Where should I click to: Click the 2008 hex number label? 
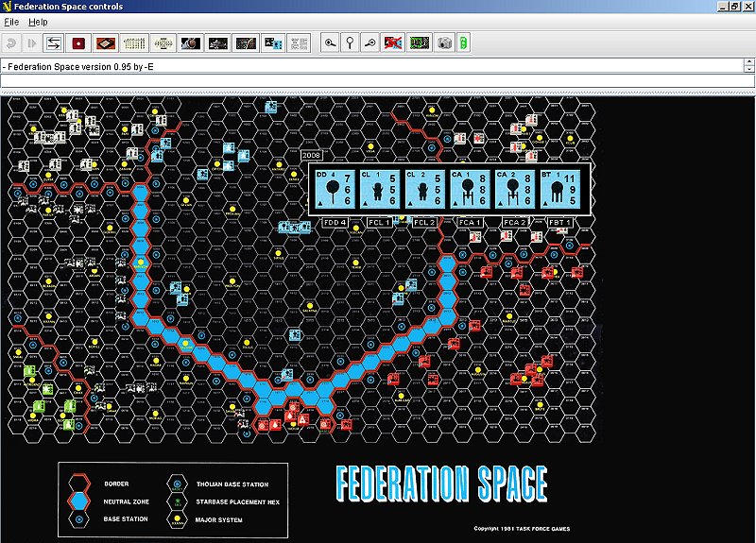311,155
